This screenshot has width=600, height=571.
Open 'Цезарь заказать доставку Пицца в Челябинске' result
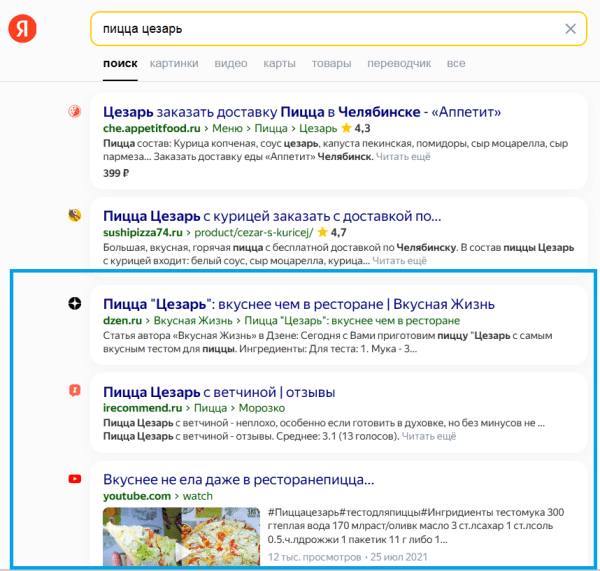(x=302, y=112)
